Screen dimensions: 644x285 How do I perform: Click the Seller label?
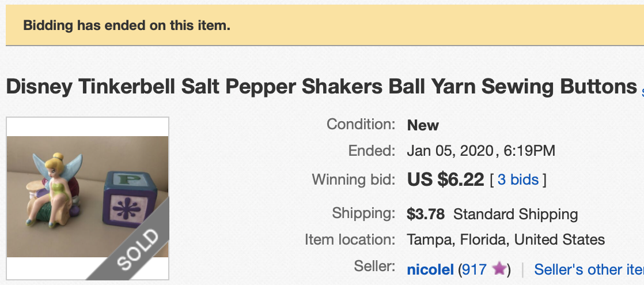[374, 267]
